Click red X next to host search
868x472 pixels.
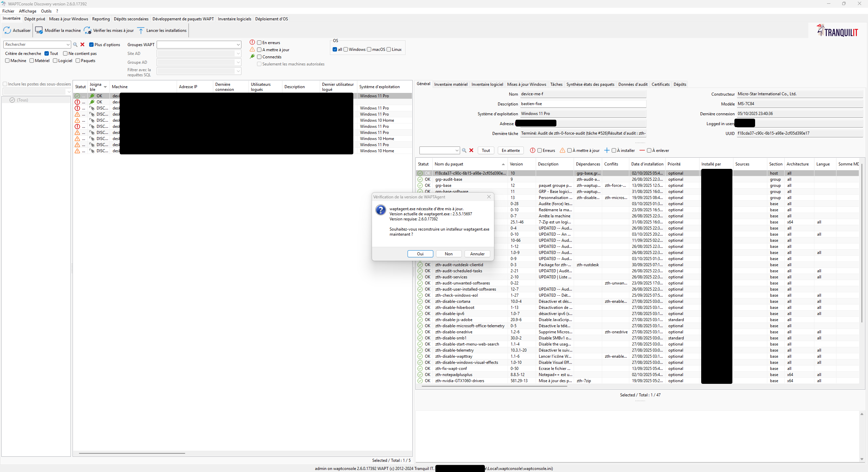(82, 44)
